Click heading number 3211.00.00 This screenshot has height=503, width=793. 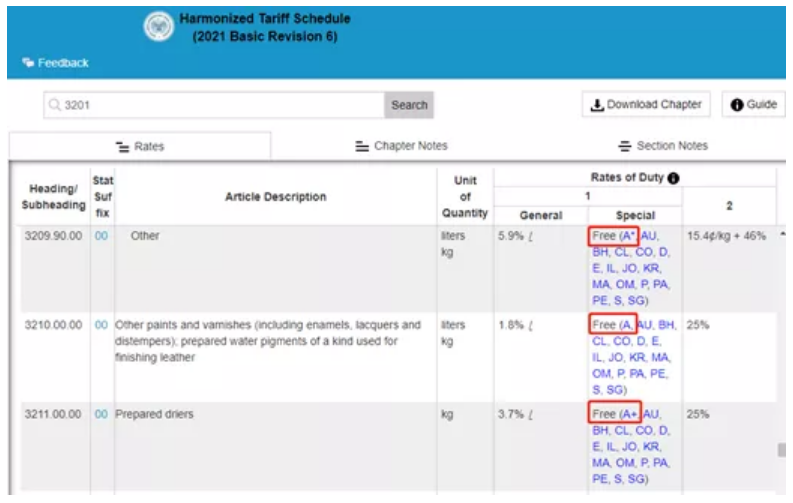[x=53, y=414]
